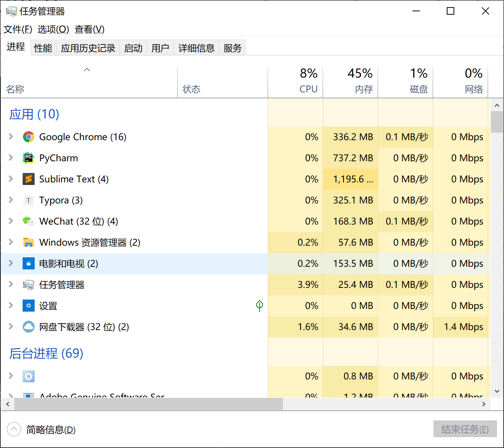The height and width of the screenshot is (448, 504).
Task: Sort processes by the 状态 column header
Action: pyautogui.click(x=223, y=83)
